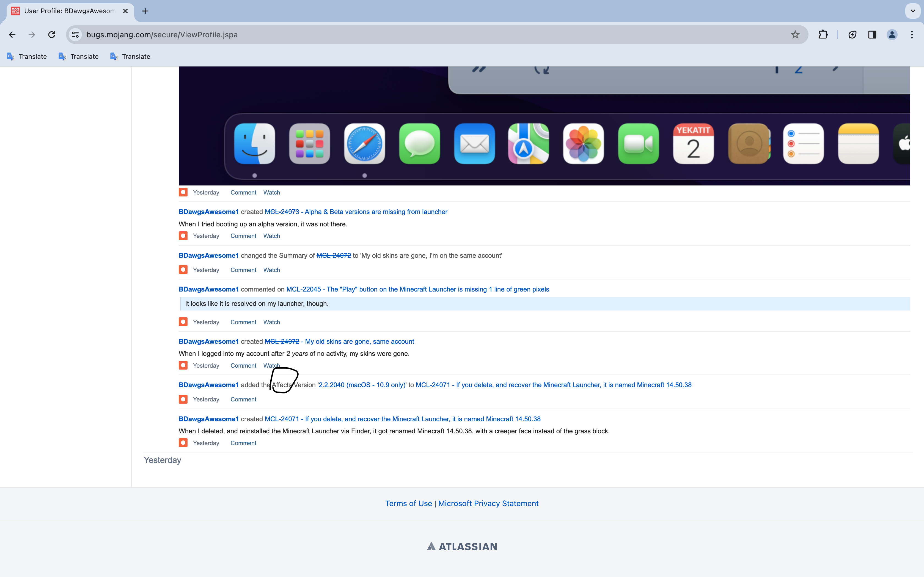924x577 pixels.
Task: Open the Chrome three-dot menu
Action: (912, 35)
